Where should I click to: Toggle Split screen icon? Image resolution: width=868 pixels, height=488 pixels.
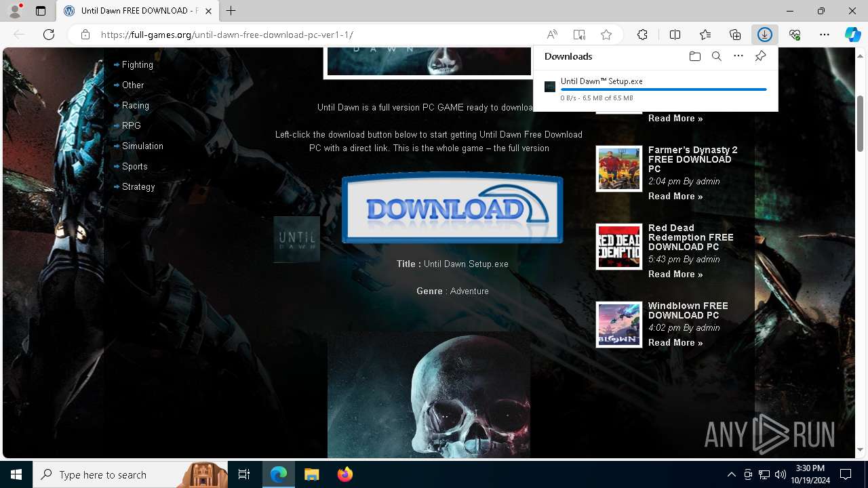(675, 35)
